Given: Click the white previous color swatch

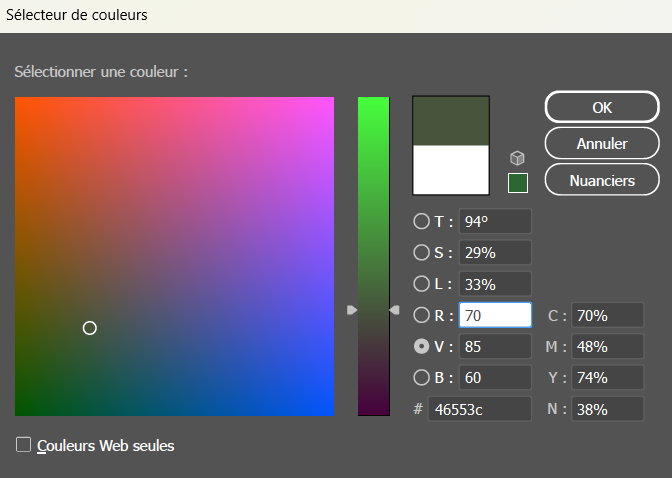Looking at the screenshot, I should (451, 169).
